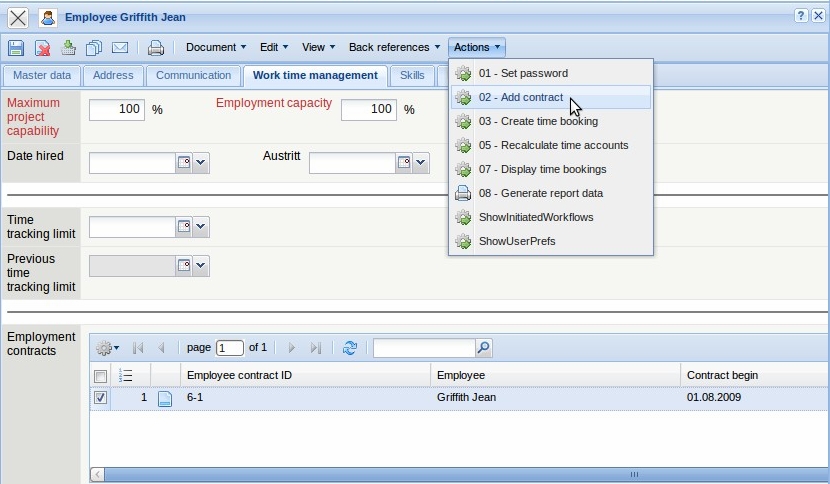Expand the Time tracking limit dropdown arrow
Viewport: 830px width, 484px height.
coord(201,227)
